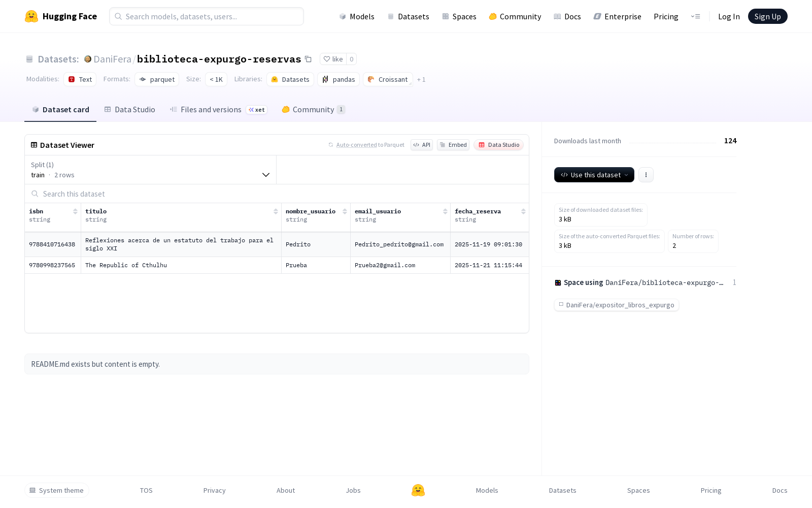Open the DaniFera/expositor_libros_expurgo space
The height and width of the screenshot is (508, 812).
tap(617, 305)
